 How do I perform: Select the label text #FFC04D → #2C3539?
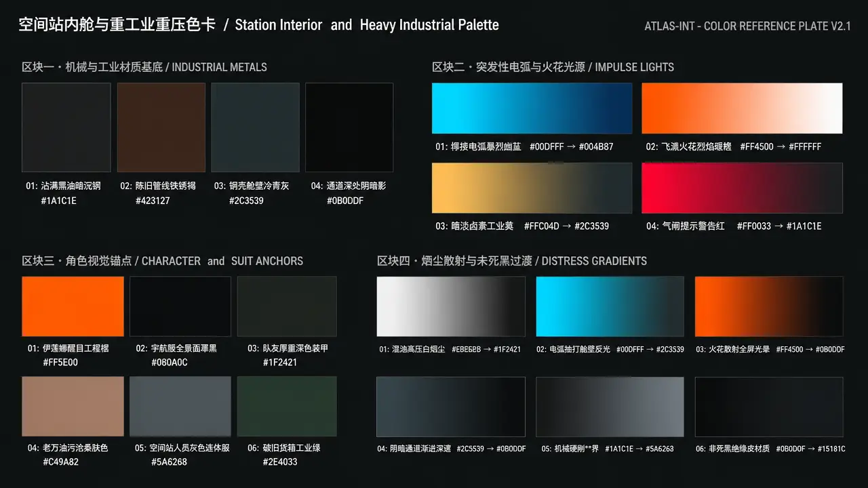[x=566, y=226]
